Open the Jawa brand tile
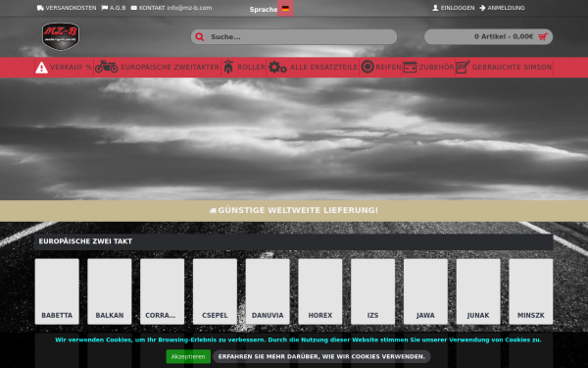 (x=425, y=291)
